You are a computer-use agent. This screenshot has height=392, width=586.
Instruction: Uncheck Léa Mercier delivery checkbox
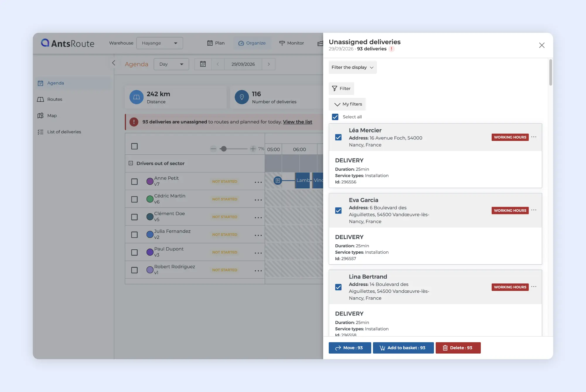point(338,137)
